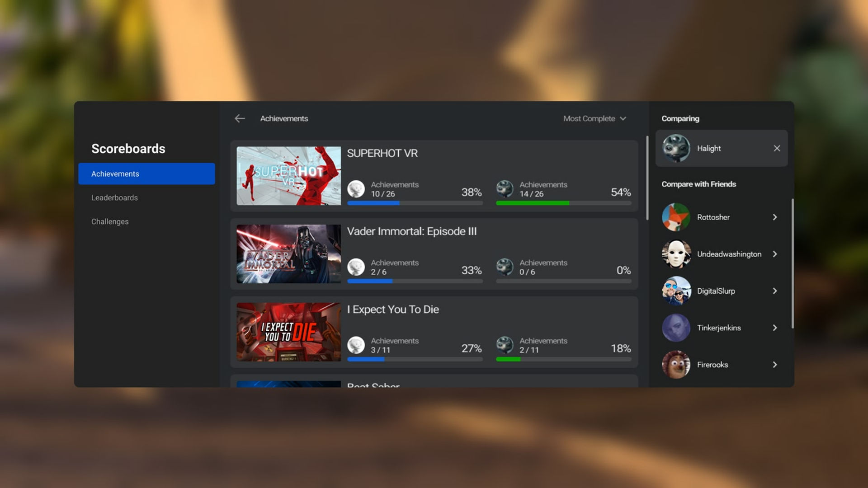This screenshot has width=868, height=488.
Task: Switch to the Achievements scoreboard tab
Action: tap(146, 174)
